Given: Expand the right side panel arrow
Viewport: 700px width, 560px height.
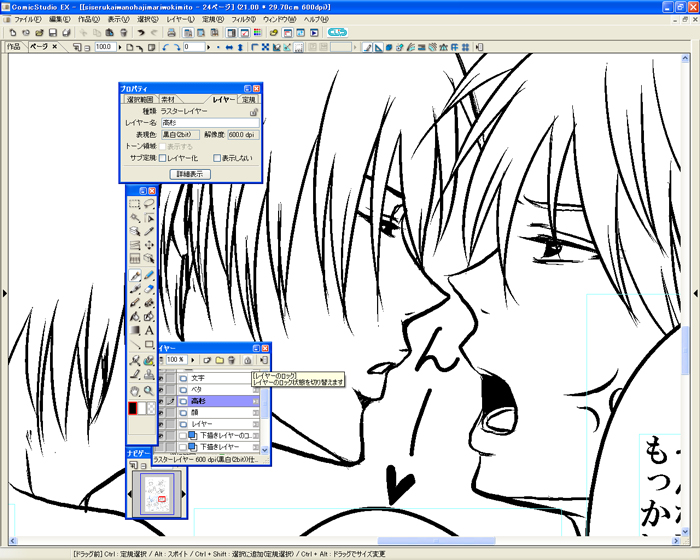Looking at the screenshot, I should point(696,293).
